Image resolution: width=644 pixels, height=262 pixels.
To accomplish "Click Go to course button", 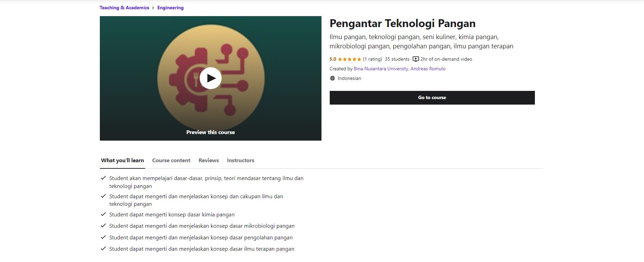I will 432,98.
